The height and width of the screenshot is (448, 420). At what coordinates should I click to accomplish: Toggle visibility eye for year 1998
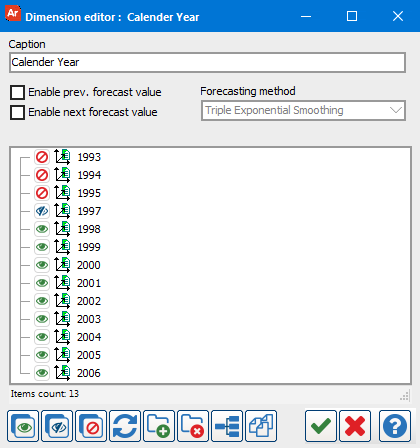[42, 229]
